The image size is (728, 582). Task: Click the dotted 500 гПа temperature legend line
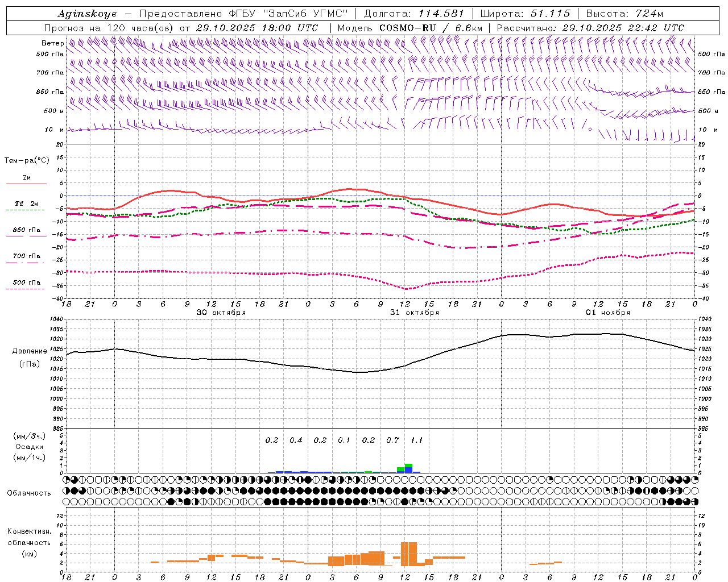[25, 289]
